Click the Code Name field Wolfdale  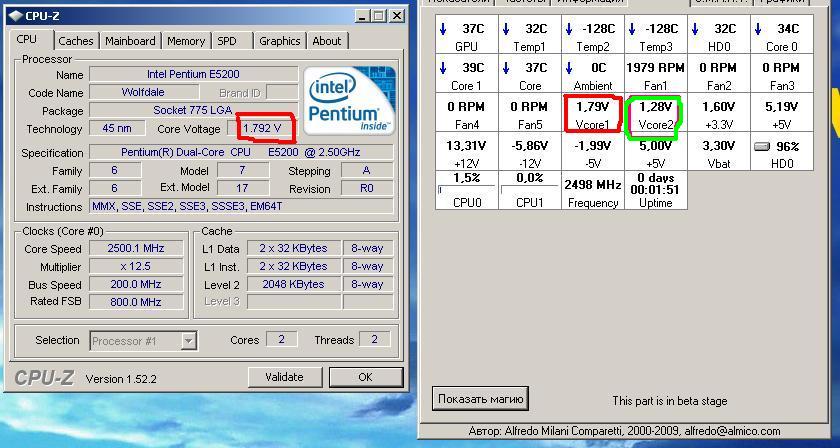point(144,92)
